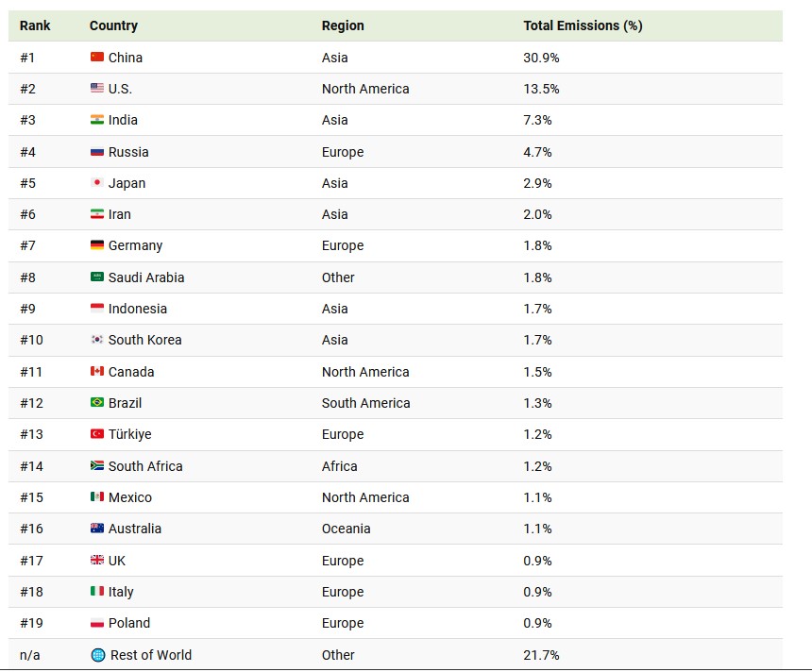Click the China flag icon
The height and width of the screenshot is (672, 812).
coord(97,58)
